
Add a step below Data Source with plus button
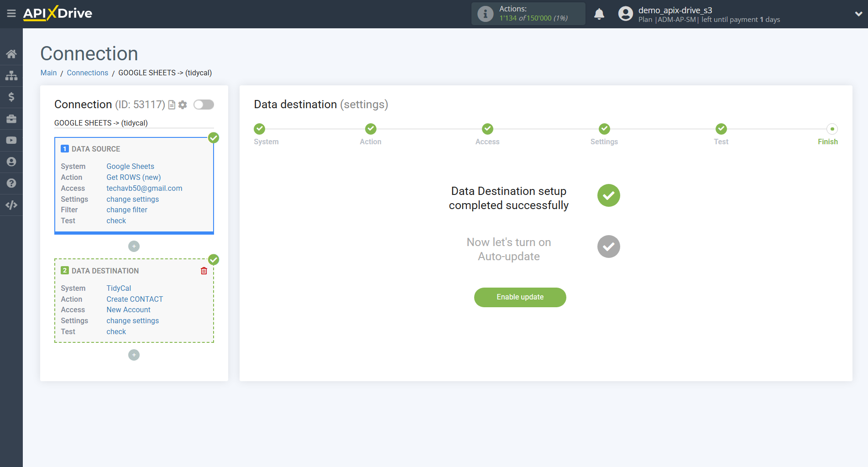coord(134,246)
